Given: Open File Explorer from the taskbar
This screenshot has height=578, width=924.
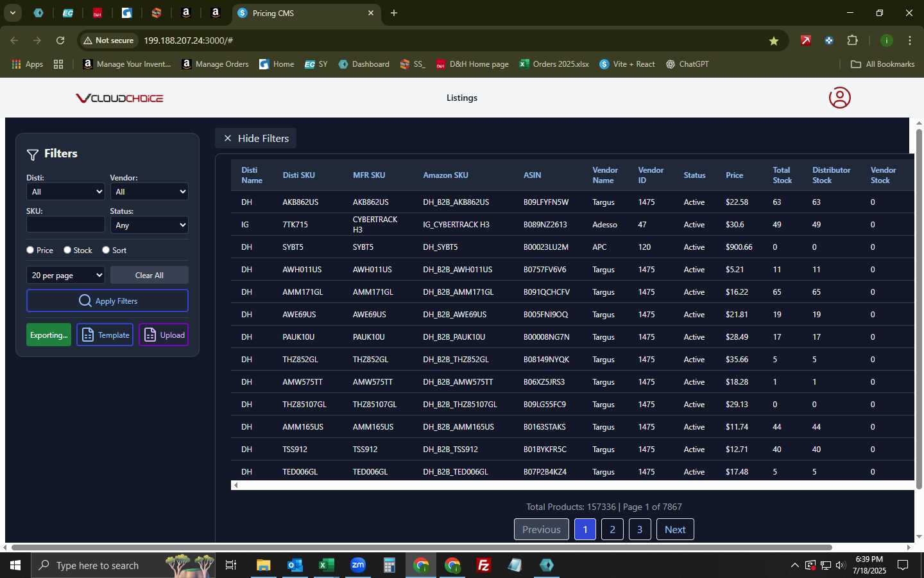Looking at the screenshot, I should coord(264,565).
